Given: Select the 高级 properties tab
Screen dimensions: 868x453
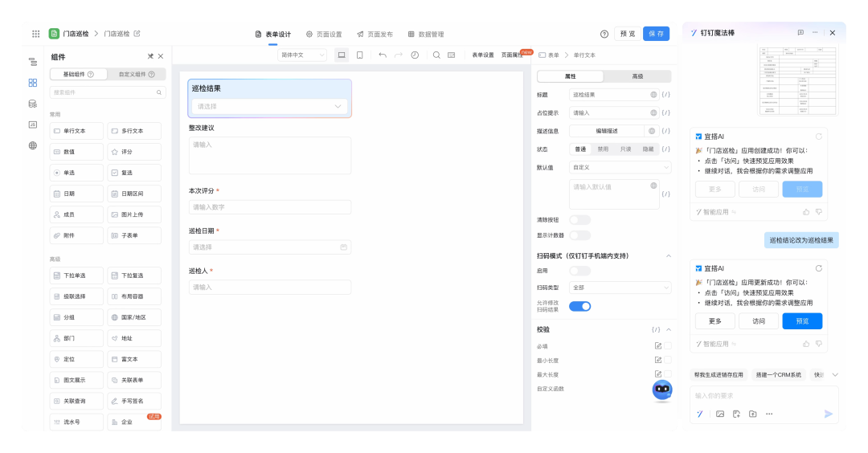Looking at the screenshot, I should click(637, 76).
